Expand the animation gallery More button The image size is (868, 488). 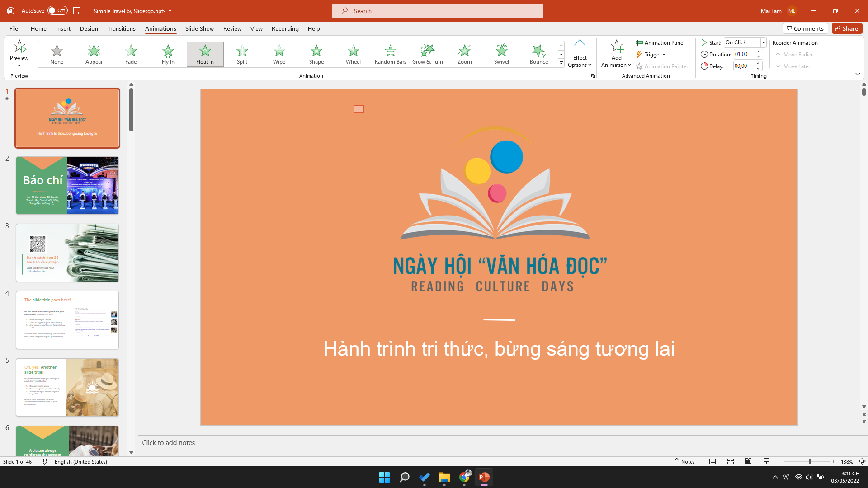(x=561, y=63)
